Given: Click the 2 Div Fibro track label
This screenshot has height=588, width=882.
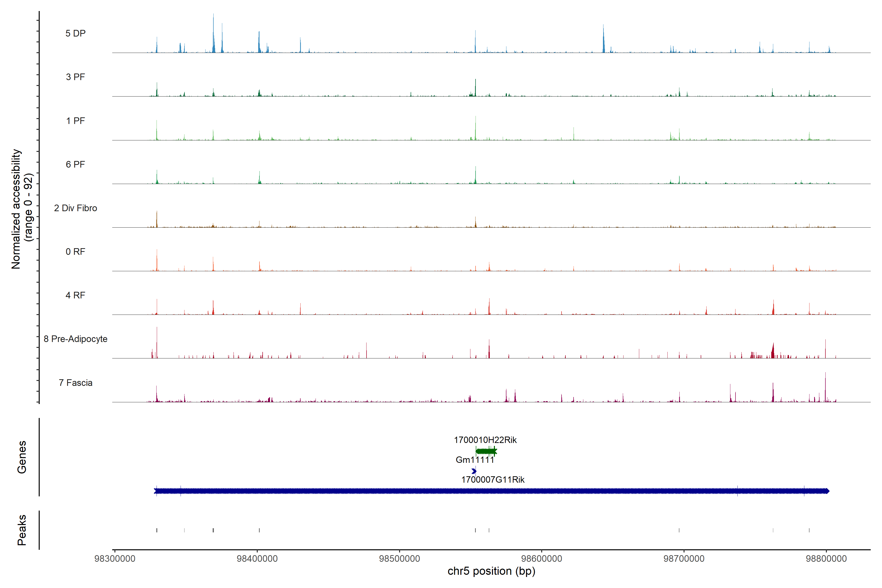Looking at the screenshot, I should (x=75, y=208).
